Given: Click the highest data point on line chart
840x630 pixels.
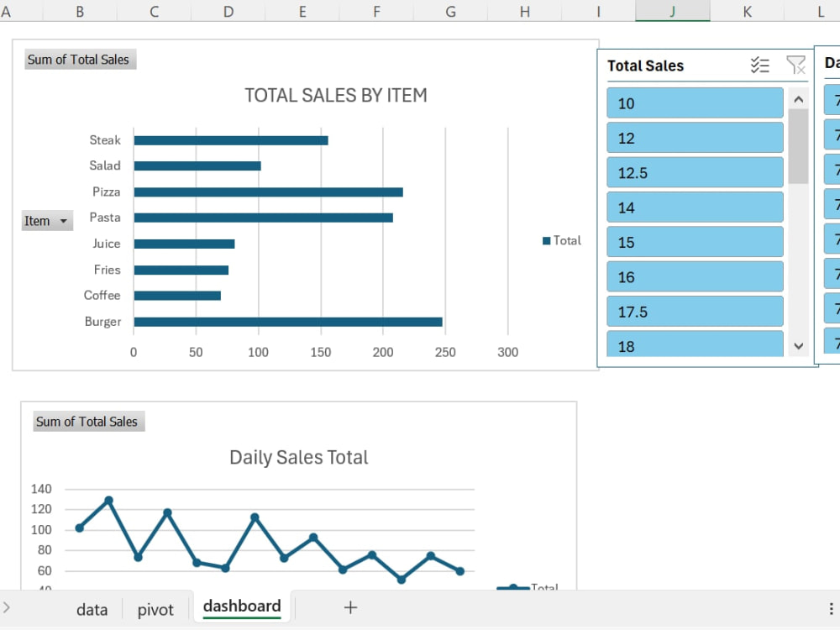Looking at the screenshot, I should coord(108,501).
